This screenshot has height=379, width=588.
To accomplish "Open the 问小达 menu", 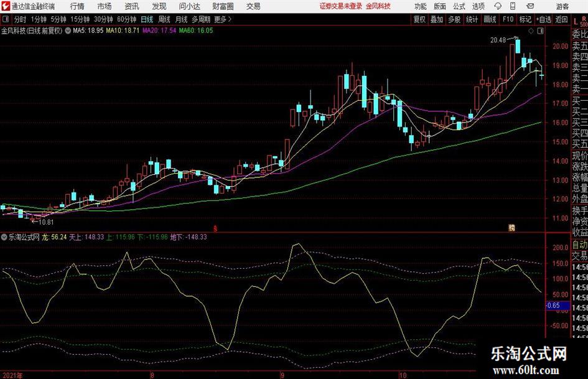I will coord(189,6).
